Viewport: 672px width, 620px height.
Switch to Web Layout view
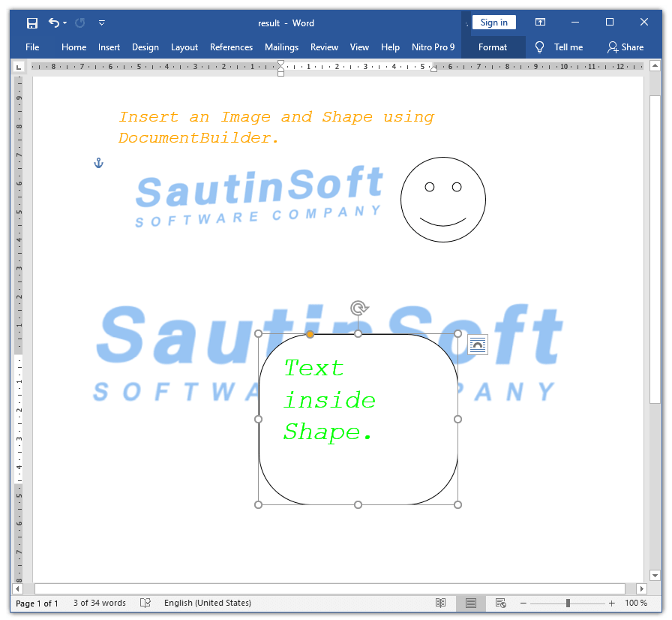(x=500, y=603)
